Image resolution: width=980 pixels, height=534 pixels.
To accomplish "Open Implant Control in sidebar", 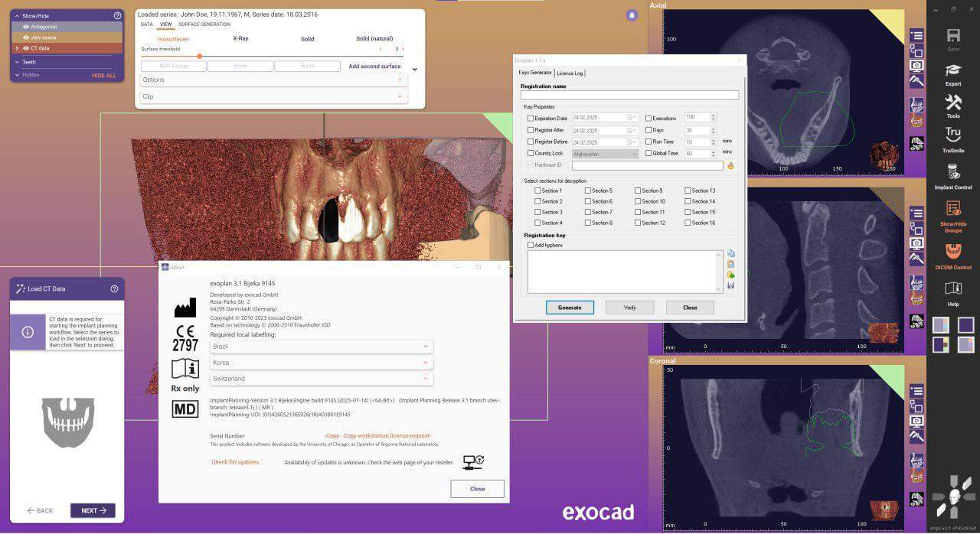I will click(953, 172).
